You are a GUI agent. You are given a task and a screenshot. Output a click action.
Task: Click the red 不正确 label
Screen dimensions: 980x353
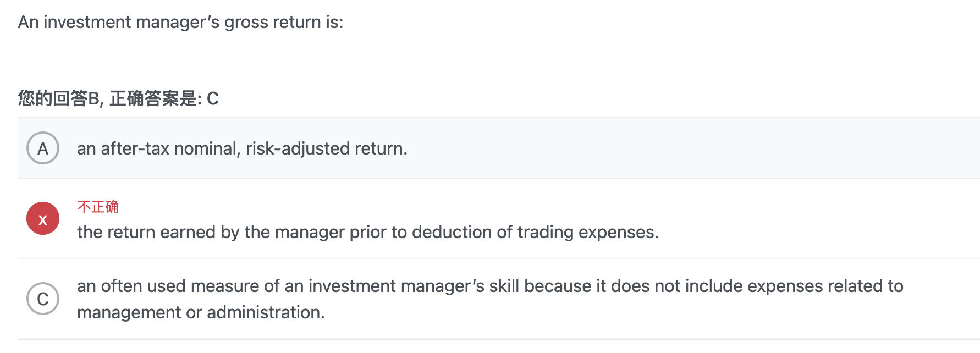click(98, 207)
